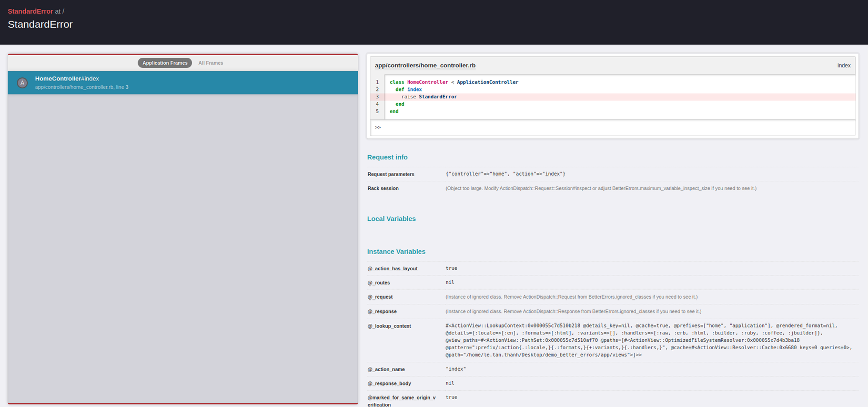
Task: Click the app/controllers/home_controller.rb file path
Action: coord(425,66)
